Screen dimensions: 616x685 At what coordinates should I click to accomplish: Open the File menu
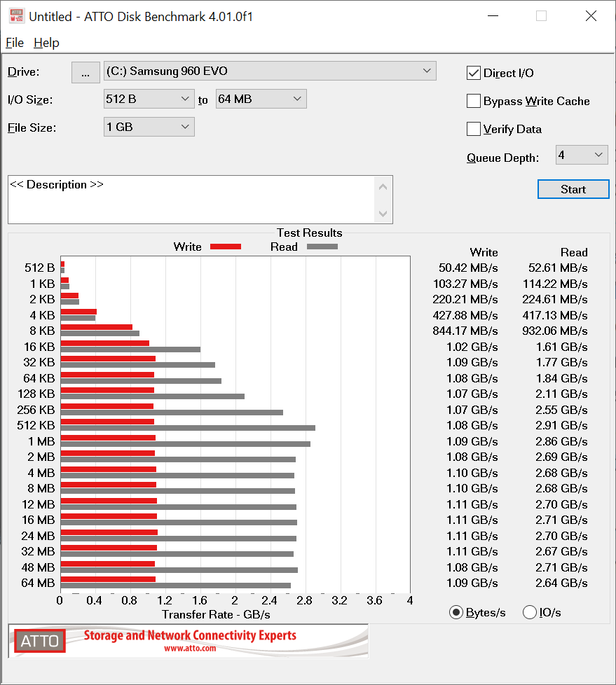[x=15, y=43]
